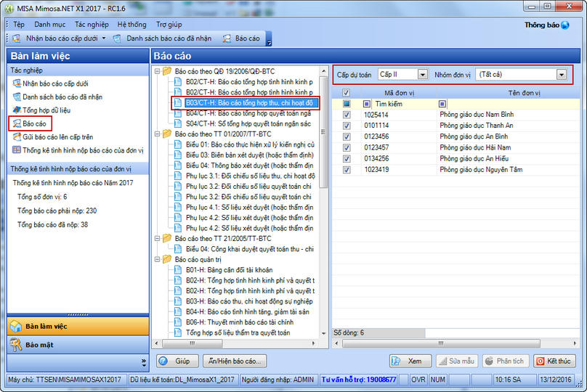
Task: Toggle the search row checkbox filter
Action: pyautogui.click(x=347, y=104)
